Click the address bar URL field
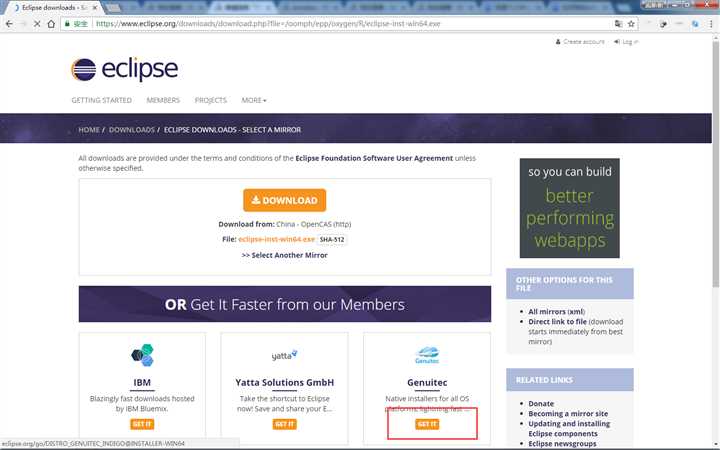The image size is (720, 450). [x=349, y=24]
